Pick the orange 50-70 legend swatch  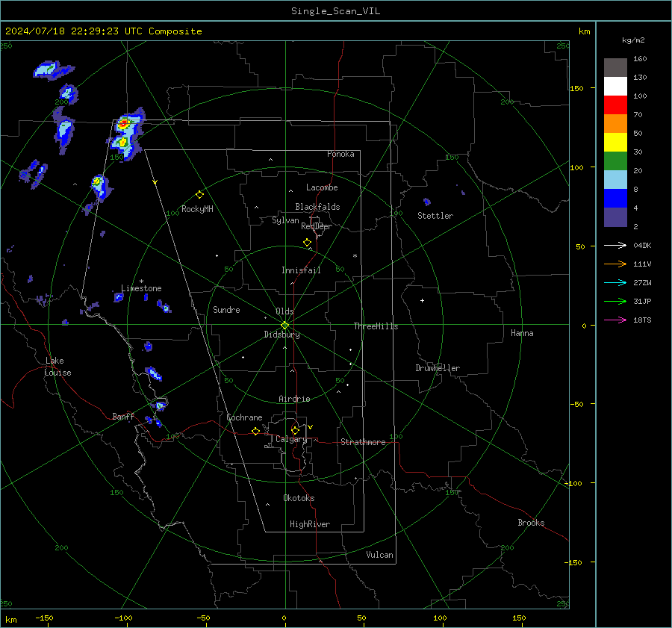[615, 124]
